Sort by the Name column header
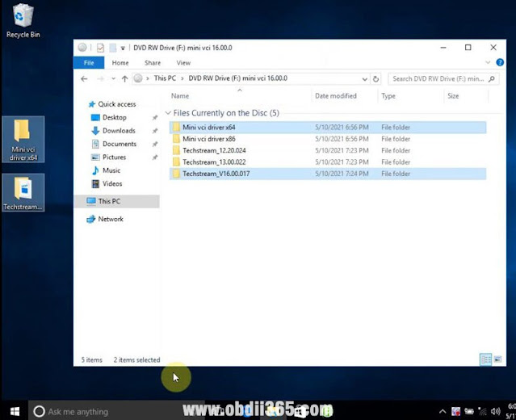 click(x=180, y=96)
